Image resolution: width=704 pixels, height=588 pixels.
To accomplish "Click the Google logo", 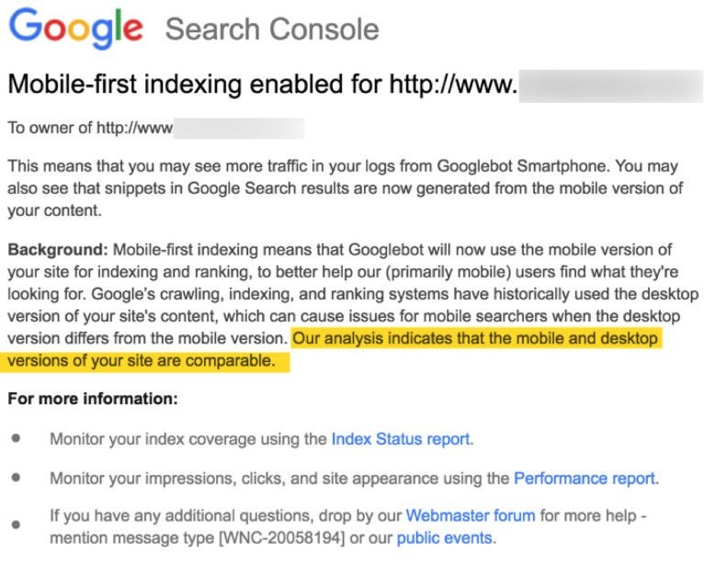I will click(x=76, y=27).
